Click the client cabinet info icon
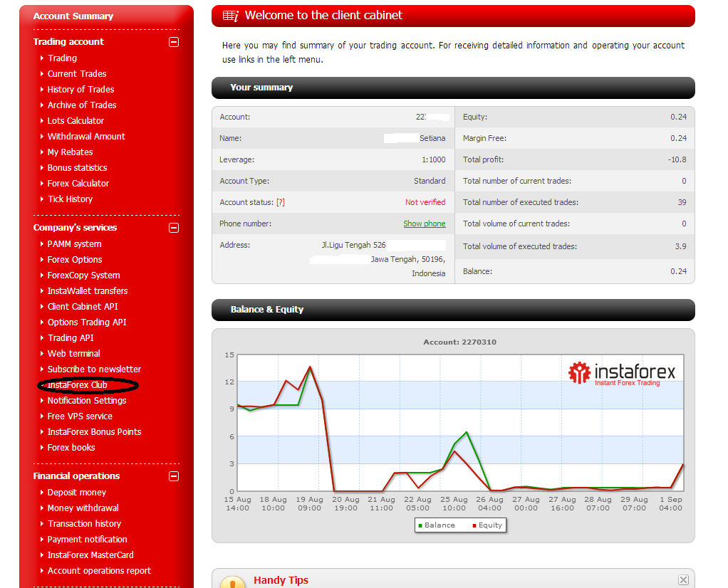Viewport: 728px width, 588px height. (231, 16)
